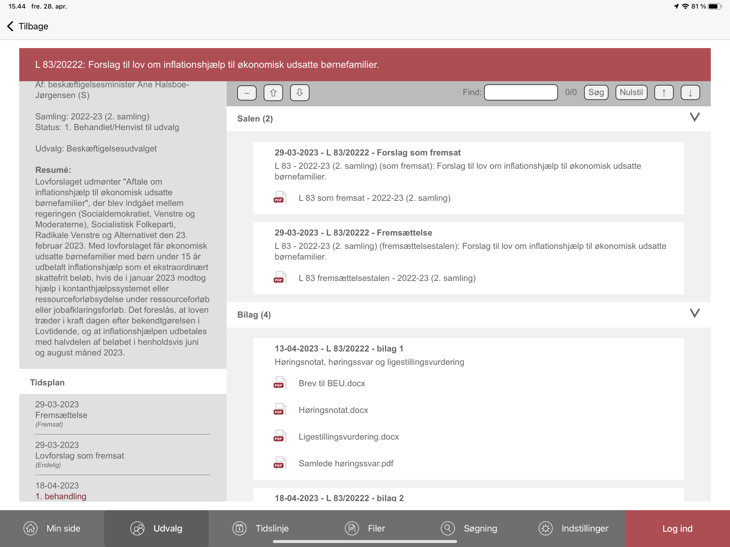Collapse the Bilag (4) section
This screenshot has width=730, height=547.
pos(694,314)
